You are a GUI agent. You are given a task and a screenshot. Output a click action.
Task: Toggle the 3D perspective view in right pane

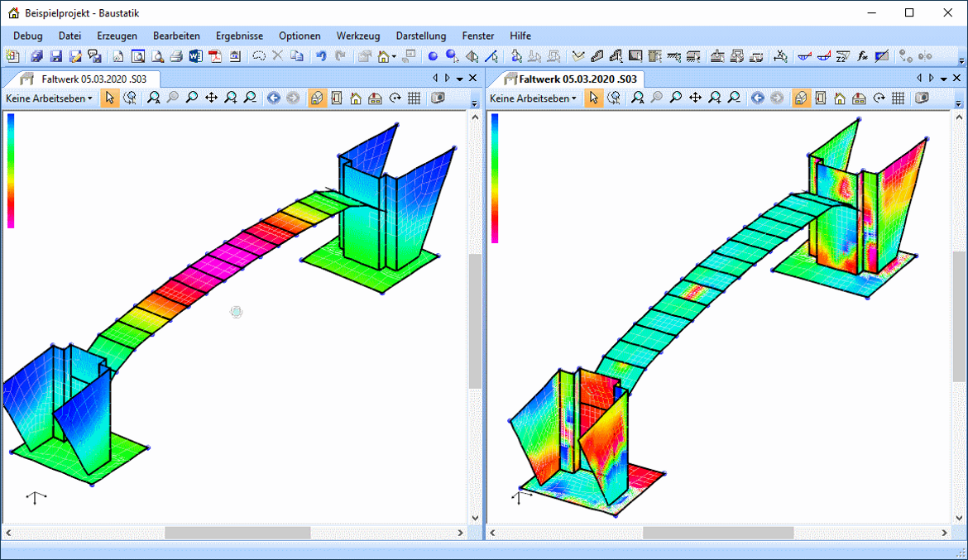click(x=800, y=98)
